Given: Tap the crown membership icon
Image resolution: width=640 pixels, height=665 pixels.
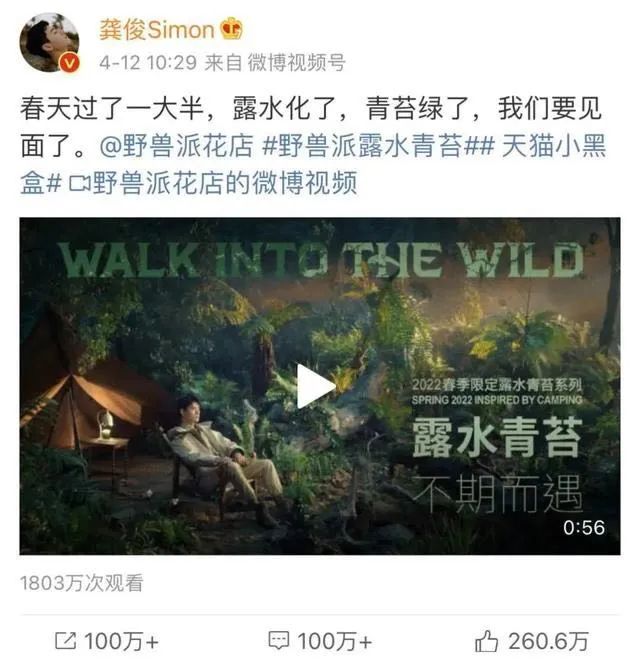Looking at the screenshot, I should click(231, 29).
